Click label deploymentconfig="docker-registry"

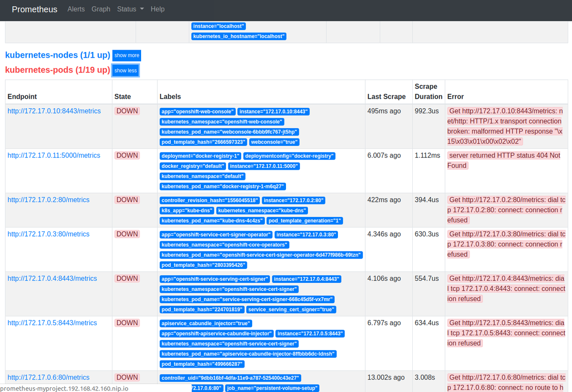point(289,156)
